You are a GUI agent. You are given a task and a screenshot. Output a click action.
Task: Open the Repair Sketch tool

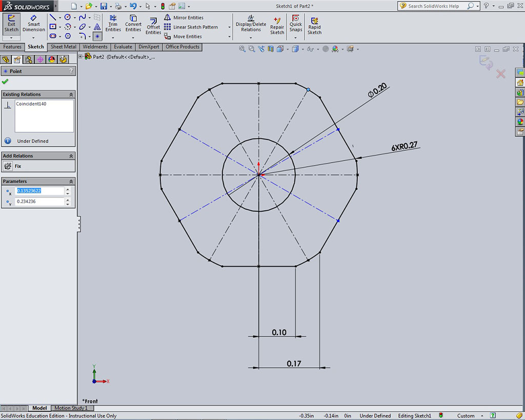(277, 26)
